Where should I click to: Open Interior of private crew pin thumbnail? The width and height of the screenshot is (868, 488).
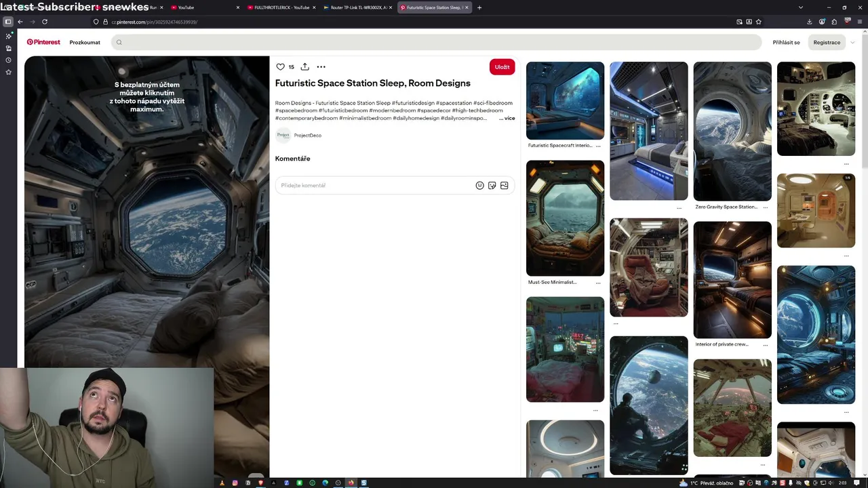[732, 280]
